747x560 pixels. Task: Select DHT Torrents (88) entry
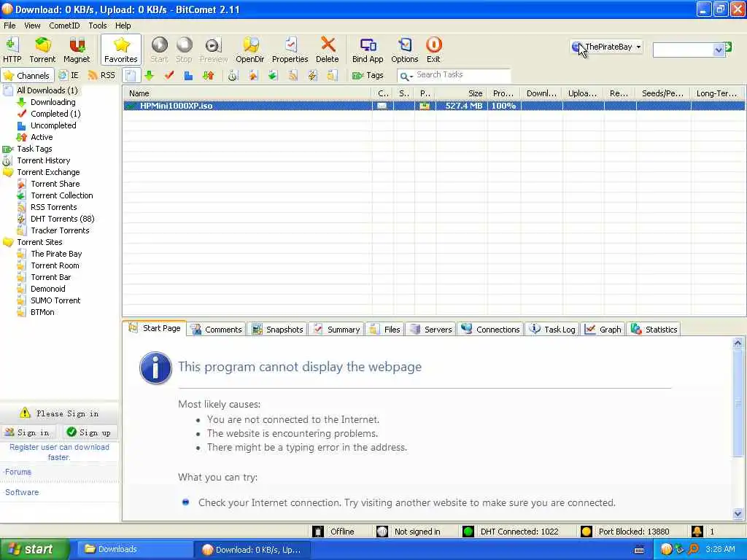pyautogui.click(x=63, y=219)
